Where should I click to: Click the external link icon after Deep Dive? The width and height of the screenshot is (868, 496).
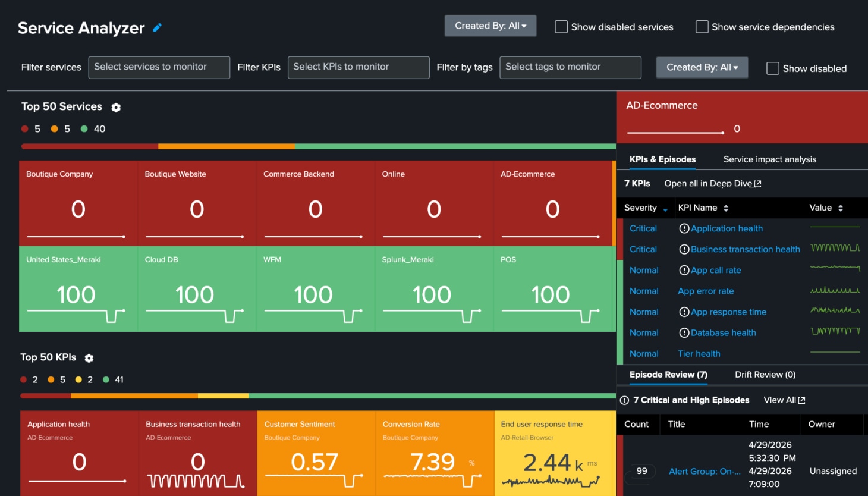click(757, 184)
